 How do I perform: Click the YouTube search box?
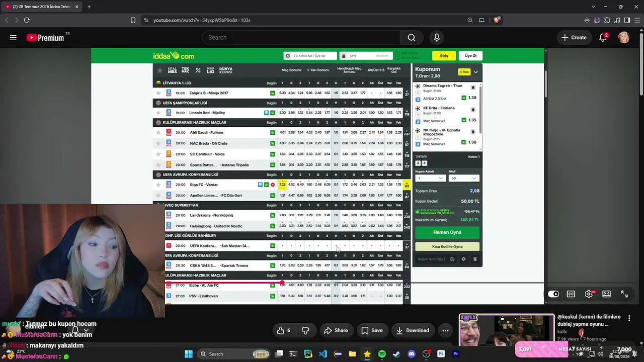pyautogui.click(x=301, y=38)
